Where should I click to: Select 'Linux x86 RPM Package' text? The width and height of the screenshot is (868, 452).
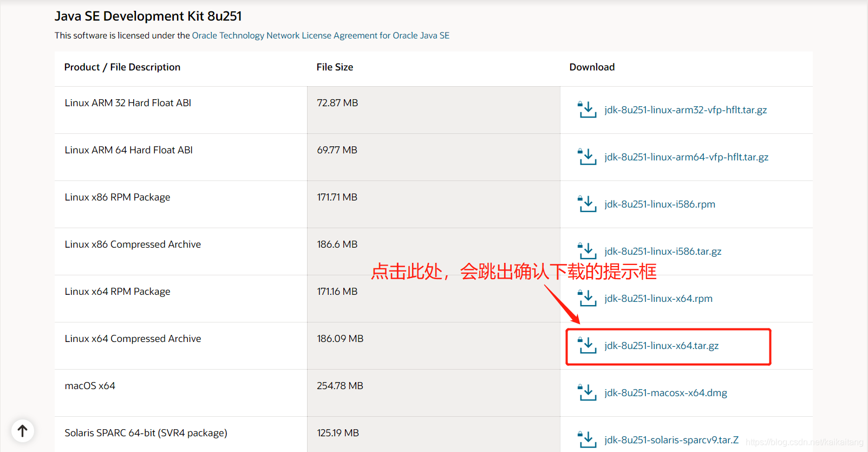pyautogui.click(x=118, y=197)
